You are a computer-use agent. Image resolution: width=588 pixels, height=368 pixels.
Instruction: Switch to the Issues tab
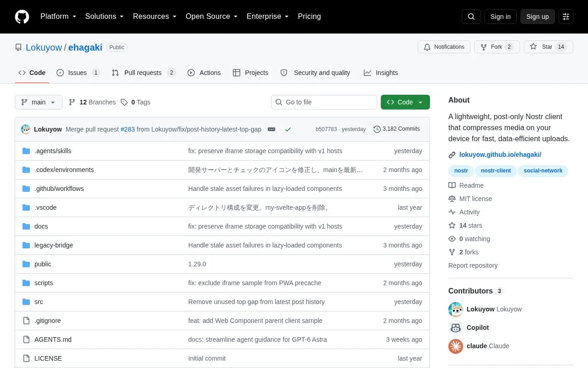[78, 73]
